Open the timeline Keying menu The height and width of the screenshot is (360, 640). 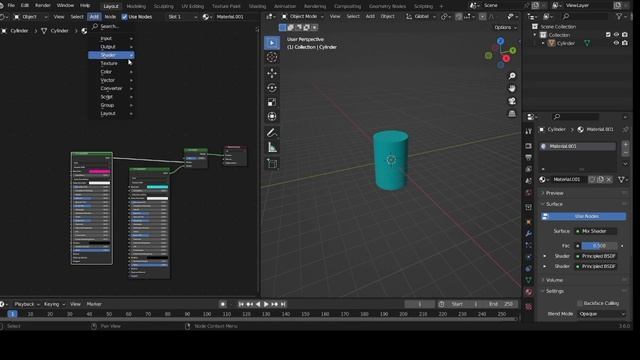53,304
